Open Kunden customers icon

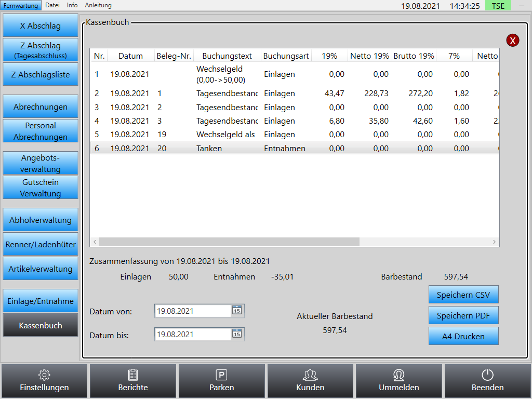pos(310,381)
